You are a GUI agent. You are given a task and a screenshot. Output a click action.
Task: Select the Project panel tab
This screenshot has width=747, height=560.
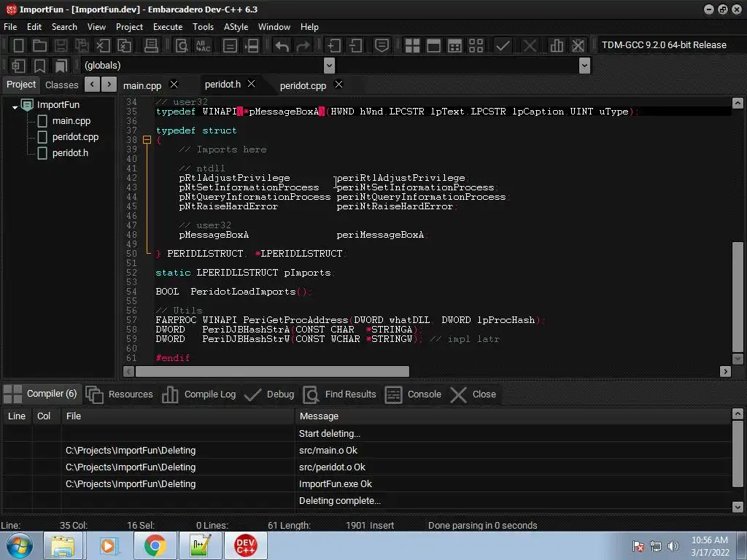click(x=21, y=85)
